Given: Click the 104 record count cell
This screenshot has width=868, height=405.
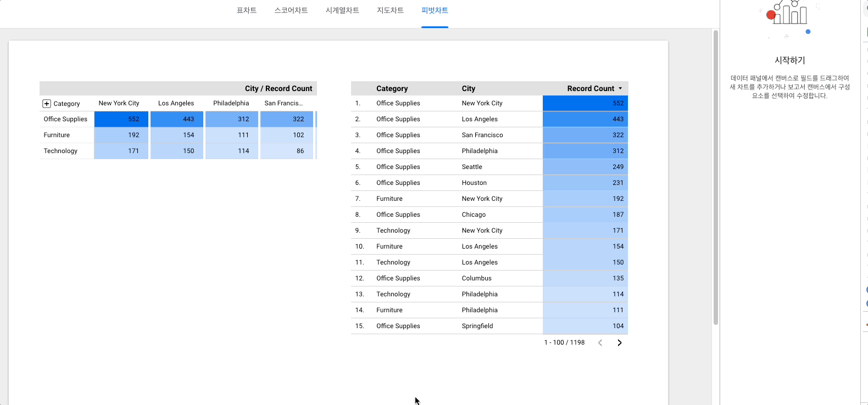Looking at the screenshot, I should tap(585, 326).
